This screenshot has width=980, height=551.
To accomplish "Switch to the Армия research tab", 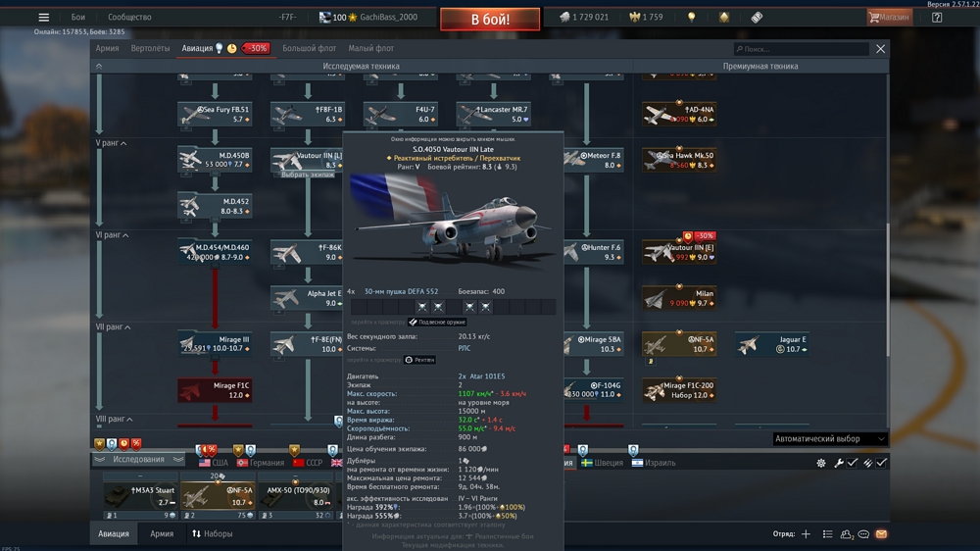I will pyautogui.click(x=107, y=48).
